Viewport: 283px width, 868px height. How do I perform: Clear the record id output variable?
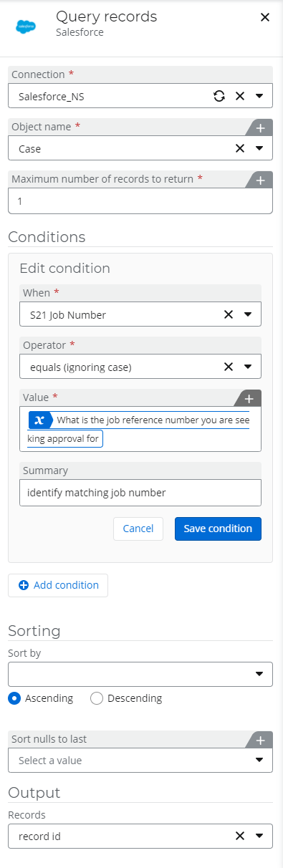pos(240,835)
